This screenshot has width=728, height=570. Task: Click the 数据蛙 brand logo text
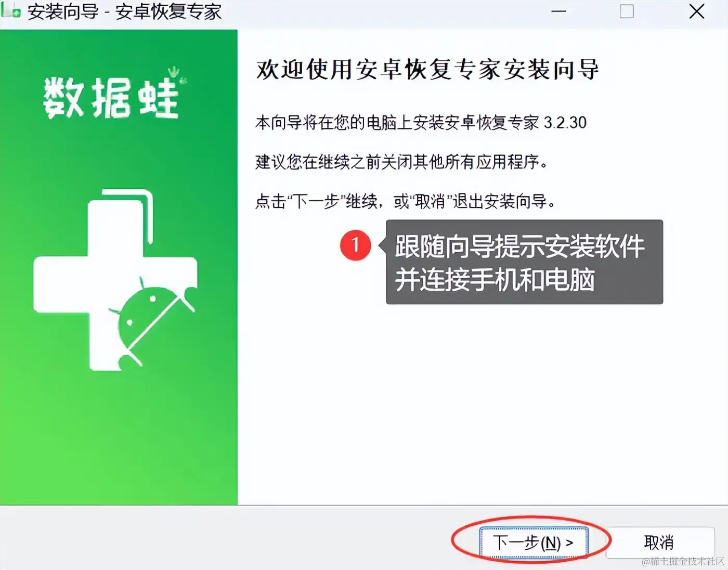coord(111,98)
